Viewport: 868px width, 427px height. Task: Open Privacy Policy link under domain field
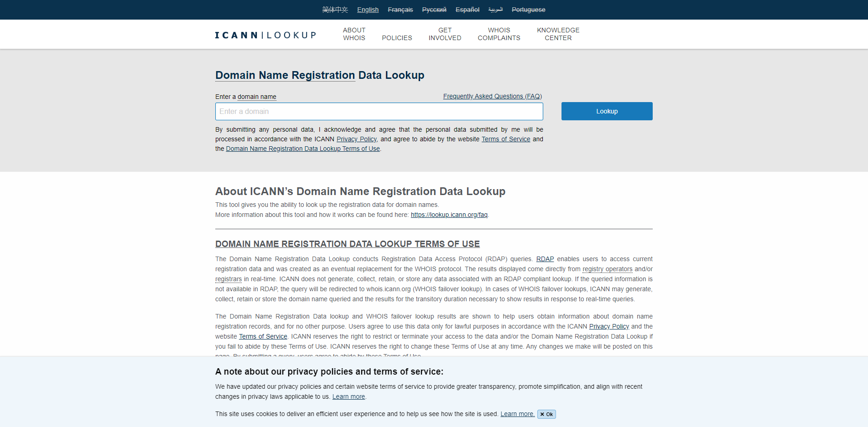pos(357,139)
